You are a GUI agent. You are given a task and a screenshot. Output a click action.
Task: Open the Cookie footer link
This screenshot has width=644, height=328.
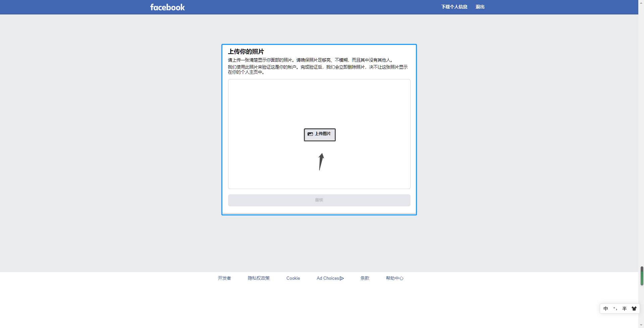[293, 278]
